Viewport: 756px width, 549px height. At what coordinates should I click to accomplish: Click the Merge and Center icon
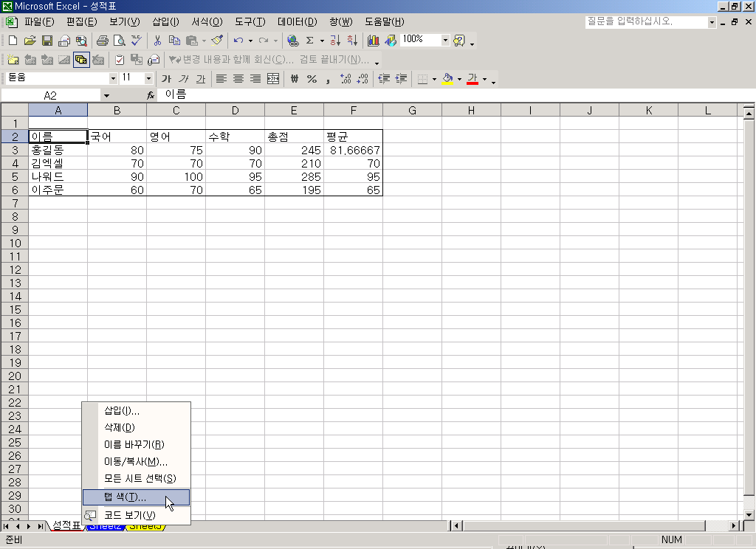(273, 79)
